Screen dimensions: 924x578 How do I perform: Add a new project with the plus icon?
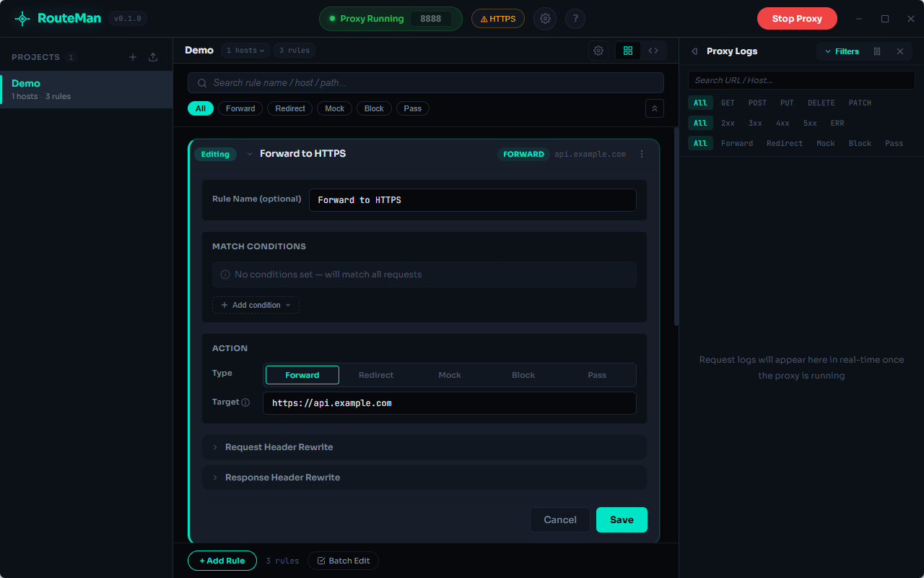(133, 57)
